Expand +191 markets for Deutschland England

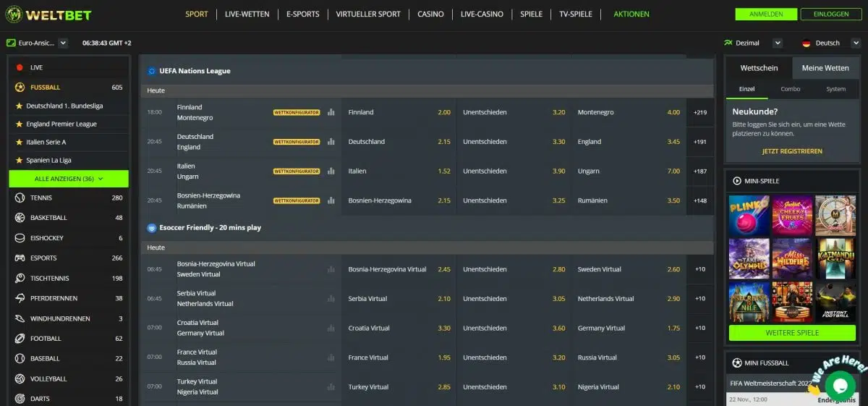[x=699, y=142]
